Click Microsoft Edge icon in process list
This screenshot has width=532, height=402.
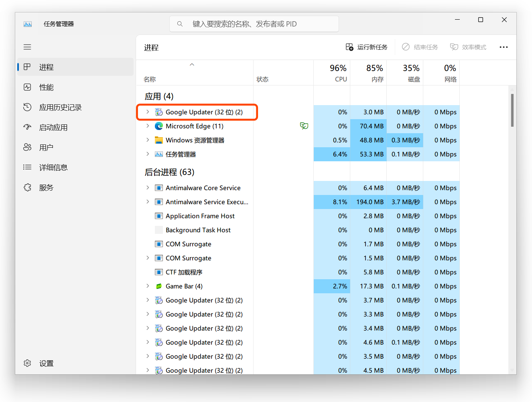click(x=159, y=126)
